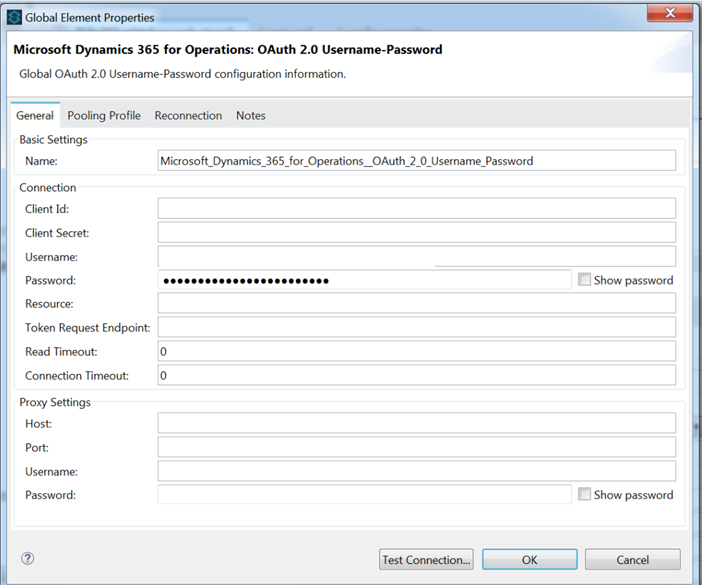Tick Show password in Proxy Settings
The image size is (702, 585).
point(585,495)
